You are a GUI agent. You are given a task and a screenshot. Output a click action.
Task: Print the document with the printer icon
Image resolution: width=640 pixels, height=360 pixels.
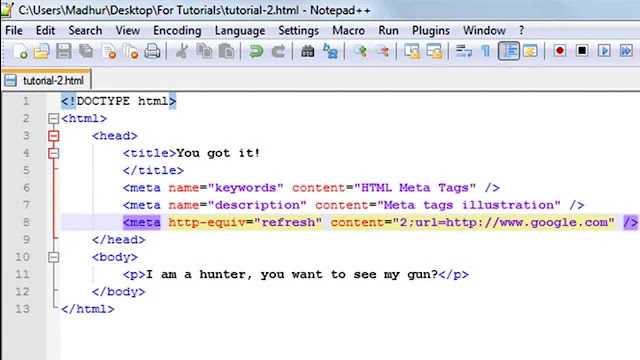tap(152, 51)
